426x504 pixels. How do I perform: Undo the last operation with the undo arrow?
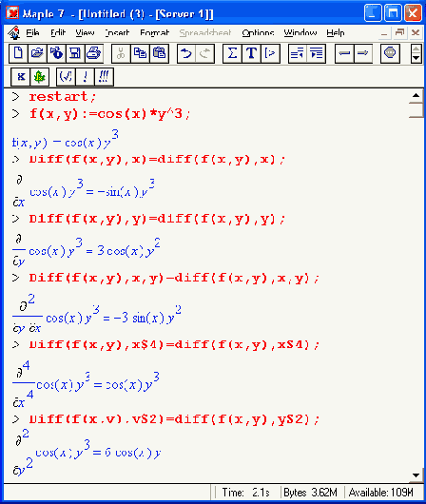(x=186, y=53)
